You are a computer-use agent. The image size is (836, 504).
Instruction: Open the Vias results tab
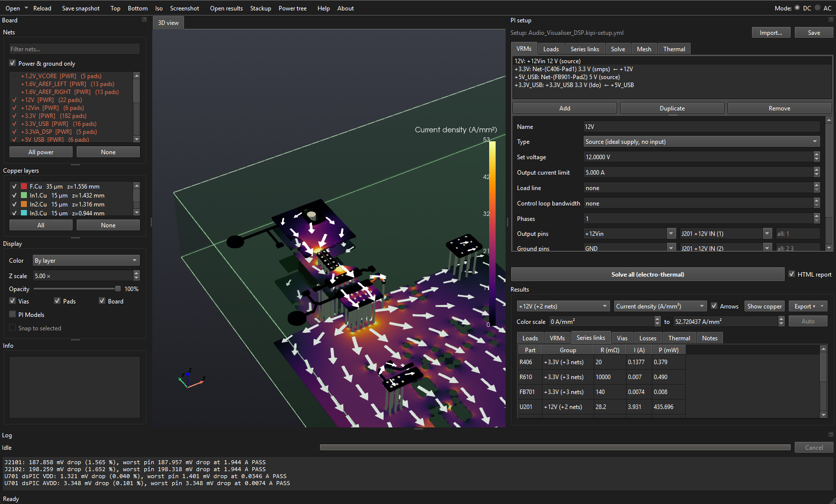point(622,338)
